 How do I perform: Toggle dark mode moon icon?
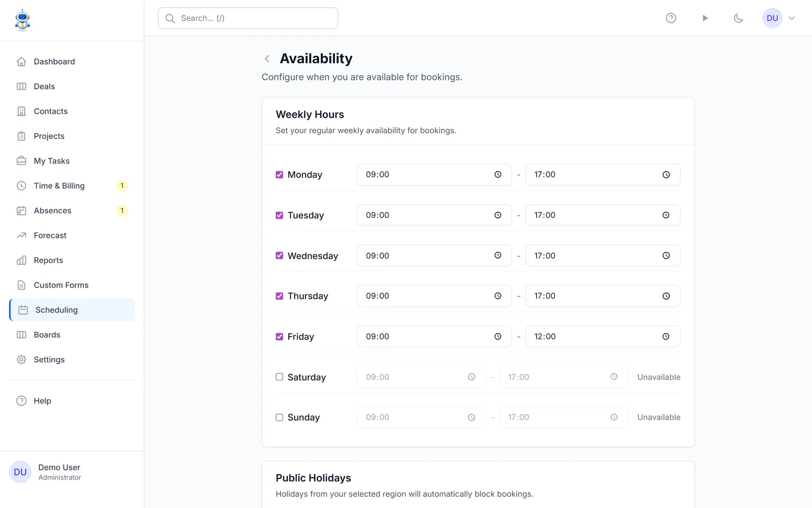point(738,18)
